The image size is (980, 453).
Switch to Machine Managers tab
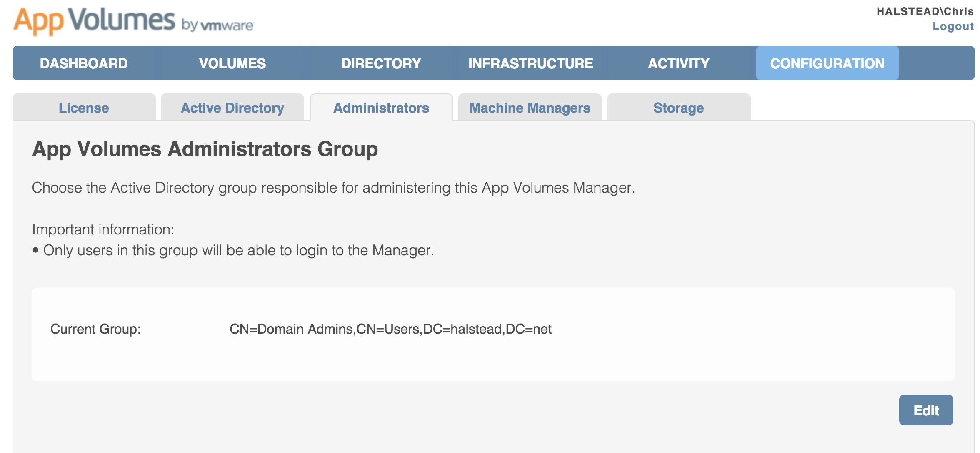point(530,108)
